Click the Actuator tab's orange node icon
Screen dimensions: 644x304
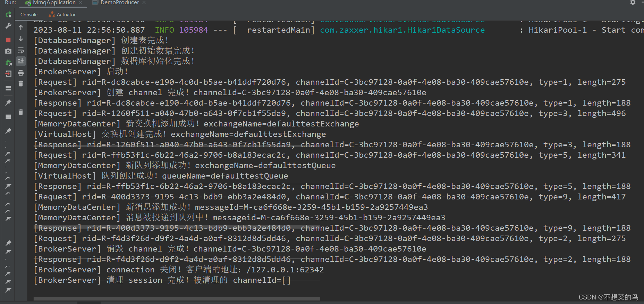pos(52,15)
